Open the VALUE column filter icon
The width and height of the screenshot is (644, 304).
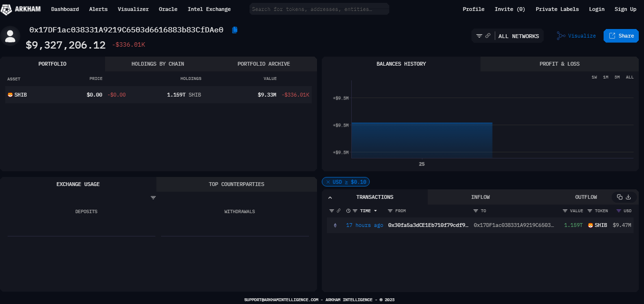(565, 211)
